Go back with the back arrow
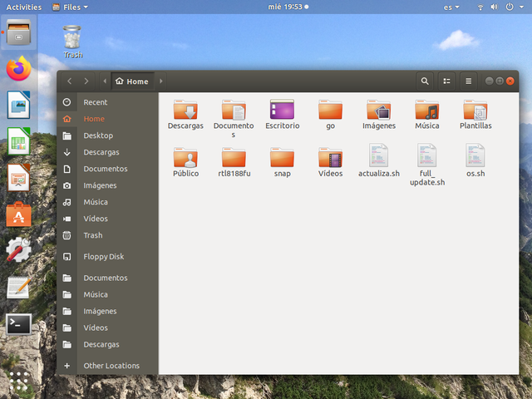Viewport: 532px width, 399px height. [x=69, y=81]
